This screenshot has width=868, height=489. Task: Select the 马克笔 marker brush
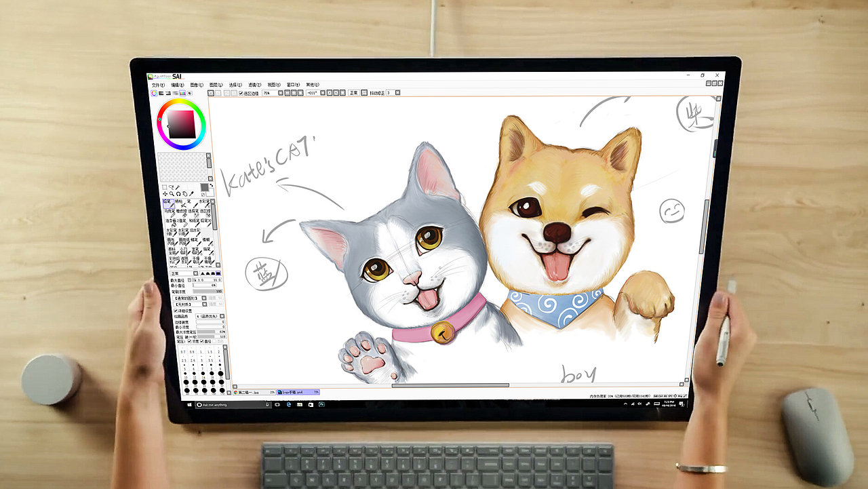(x=171, y=214)
